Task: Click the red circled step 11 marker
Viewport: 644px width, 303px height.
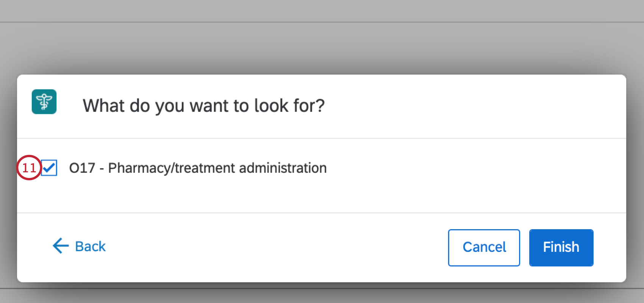Action: [28, 167]
